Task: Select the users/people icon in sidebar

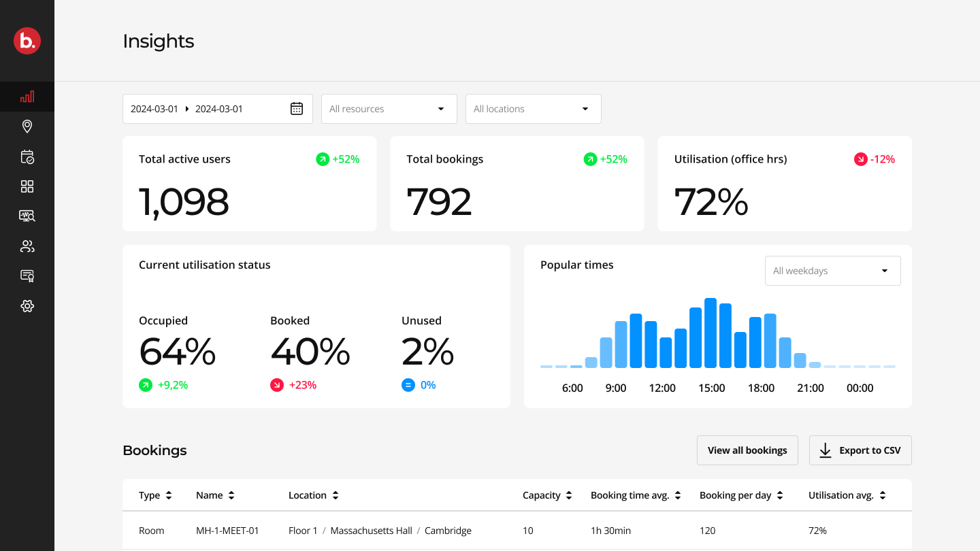Action: (27, 246)
